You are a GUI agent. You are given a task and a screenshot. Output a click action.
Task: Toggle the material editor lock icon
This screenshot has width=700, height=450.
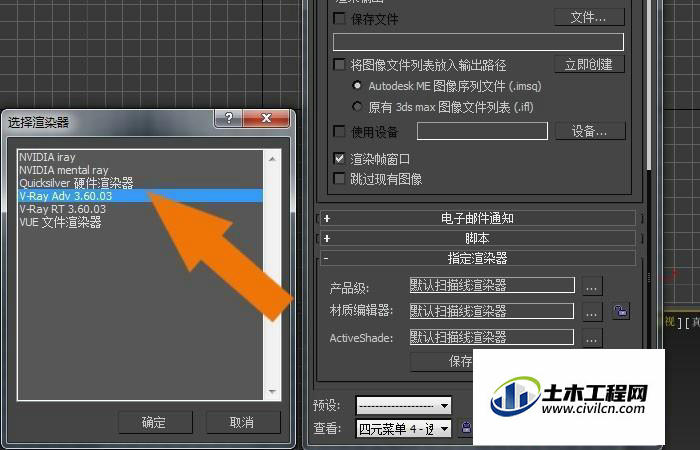pyautogui.click(x=621, y=311)
